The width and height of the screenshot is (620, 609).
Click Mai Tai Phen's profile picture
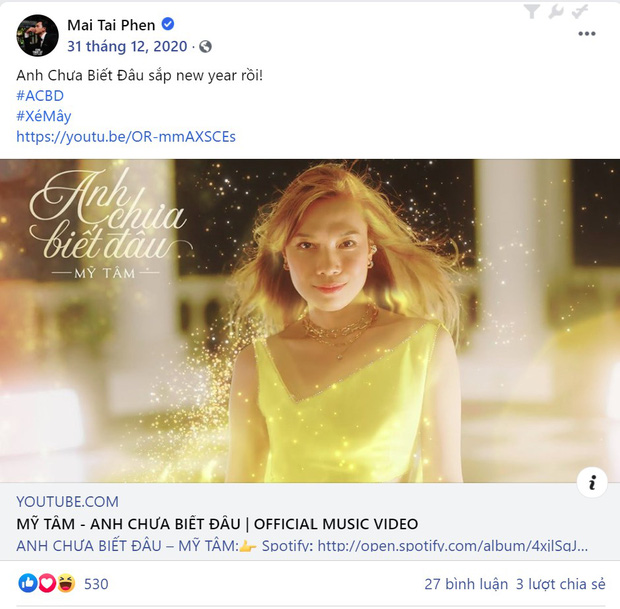[x=37, y=35]
